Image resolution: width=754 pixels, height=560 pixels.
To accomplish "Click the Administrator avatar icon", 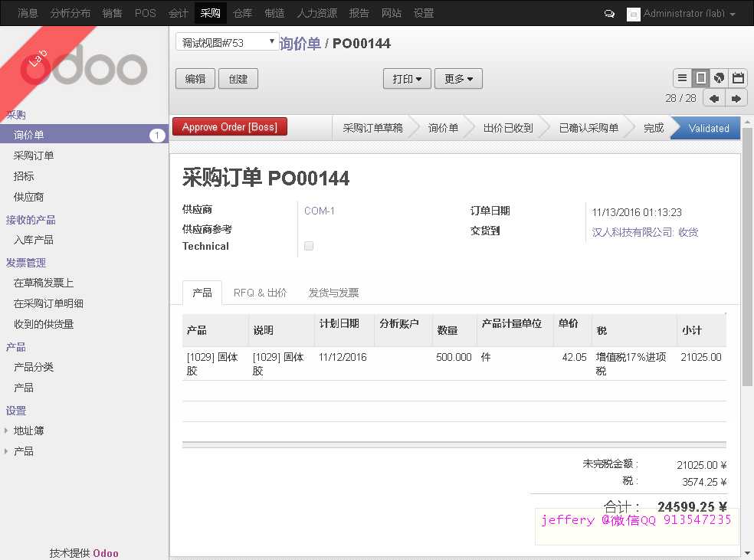I will (633, 15).
